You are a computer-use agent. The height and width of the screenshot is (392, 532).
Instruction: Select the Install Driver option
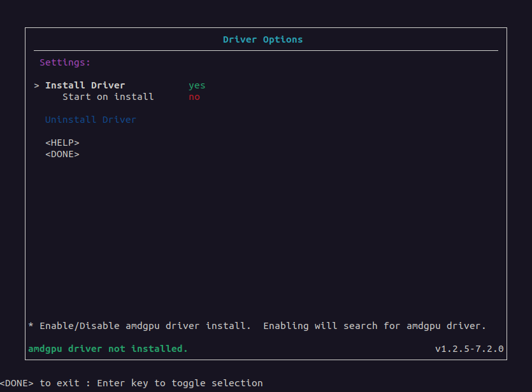(85, 85)
